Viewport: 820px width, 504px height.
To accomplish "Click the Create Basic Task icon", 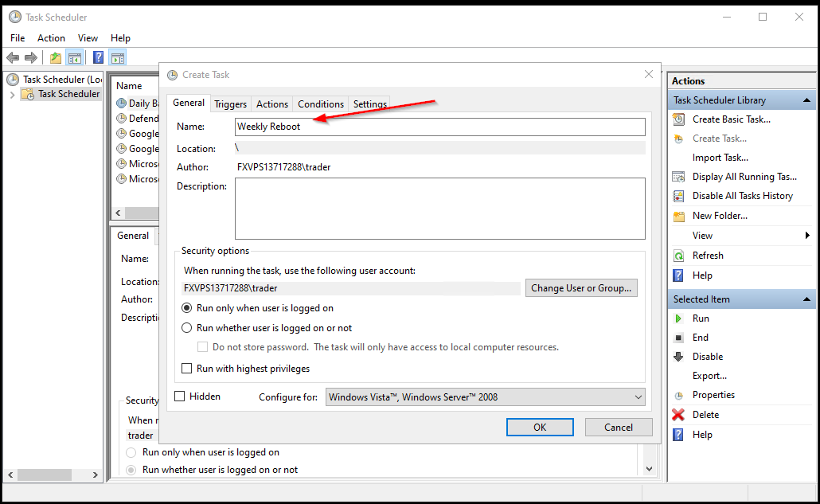I will [678, 119].
